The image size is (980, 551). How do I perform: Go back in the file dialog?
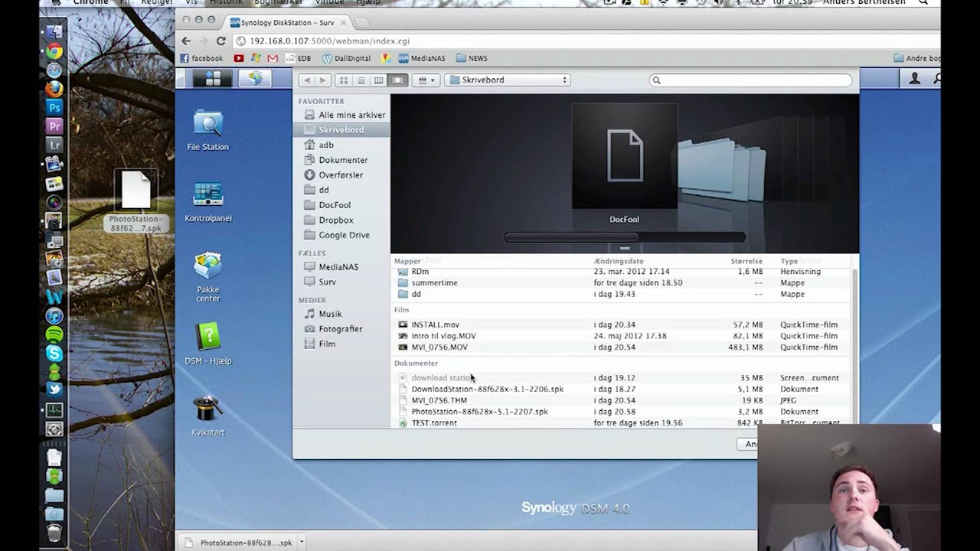pyautogui.click(x=307, y=80)
